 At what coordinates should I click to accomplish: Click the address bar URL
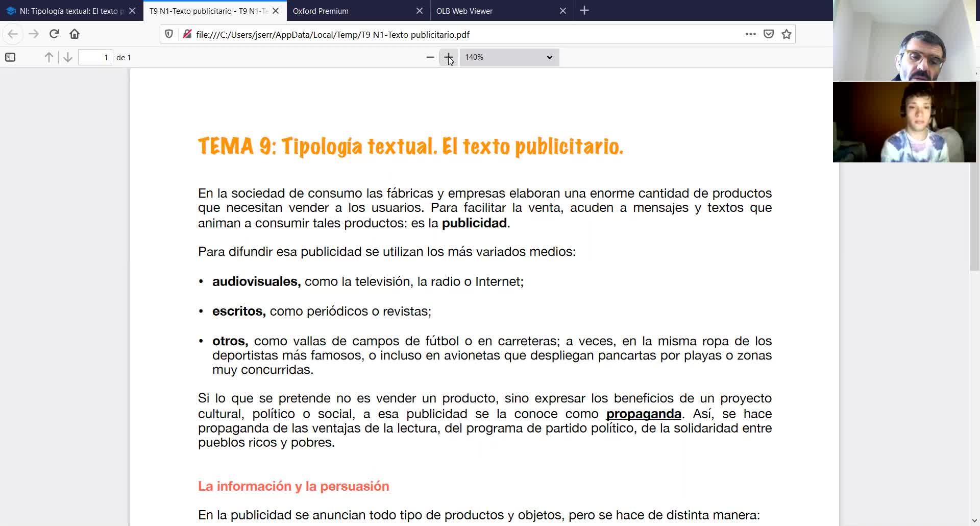point(333,34)
